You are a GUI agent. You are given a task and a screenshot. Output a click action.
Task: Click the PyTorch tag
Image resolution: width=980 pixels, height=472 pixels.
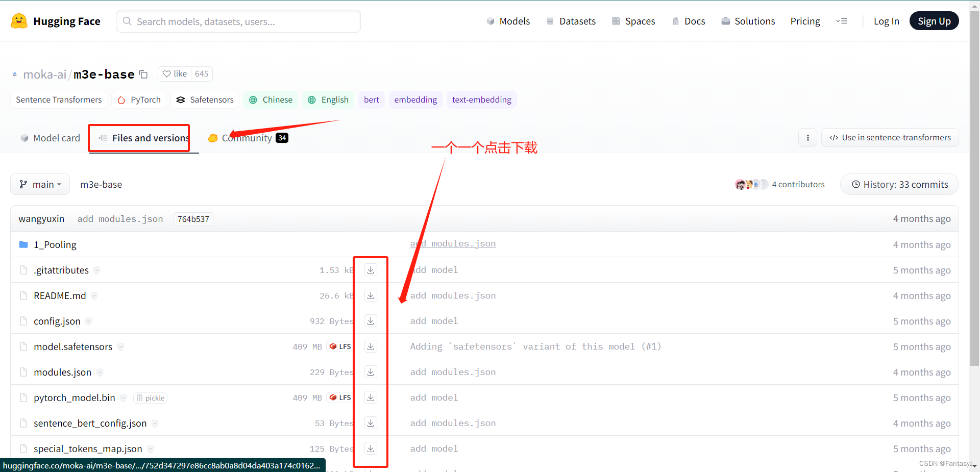pyautogui.click(x=139, y=100)
